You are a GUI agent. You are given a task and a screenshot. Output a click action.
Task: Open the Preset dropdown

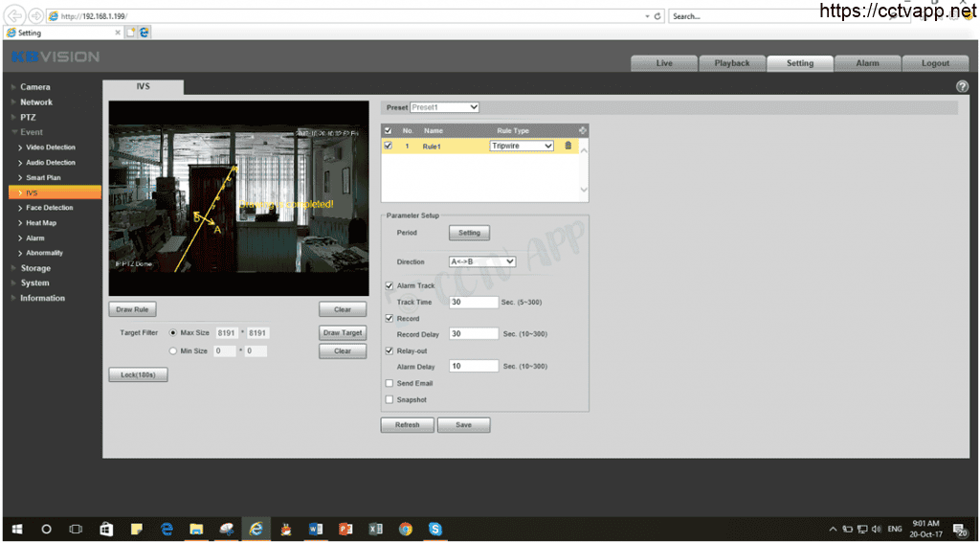click(x=444, y=107)
